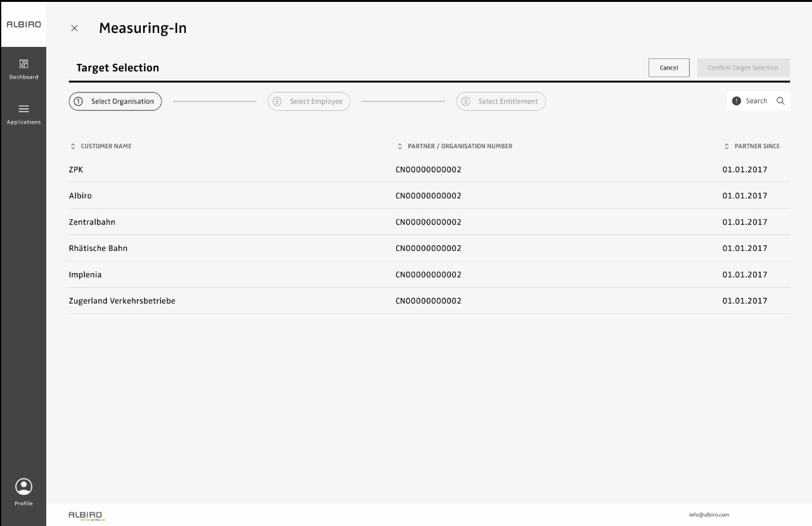Sort by Partner Since column

click(x=726, y=146)
